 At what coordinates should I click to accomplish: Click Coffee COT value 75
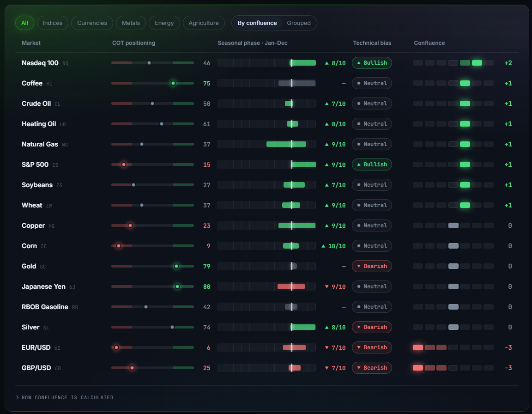pos(206,84)
